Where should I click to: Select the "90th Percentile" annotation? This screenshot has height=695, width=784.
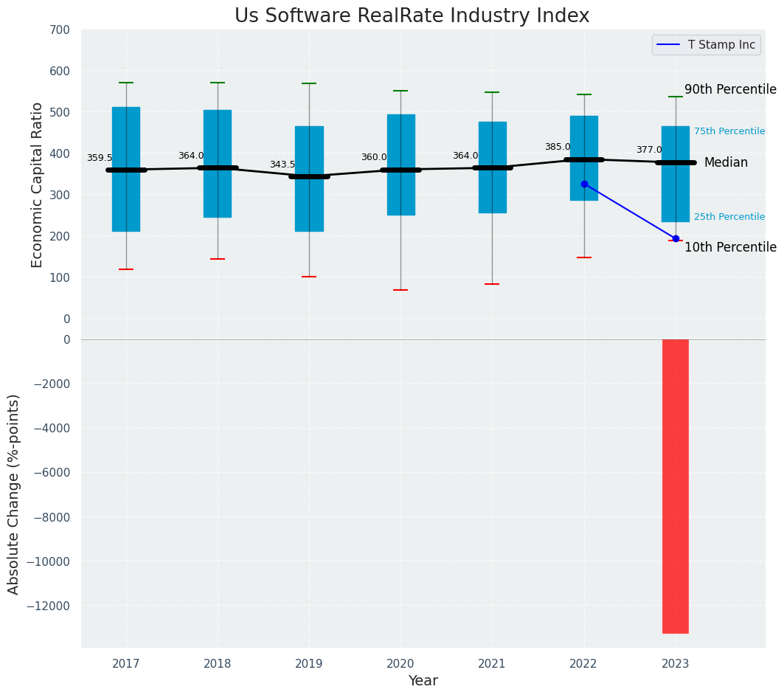coord(730,89)
